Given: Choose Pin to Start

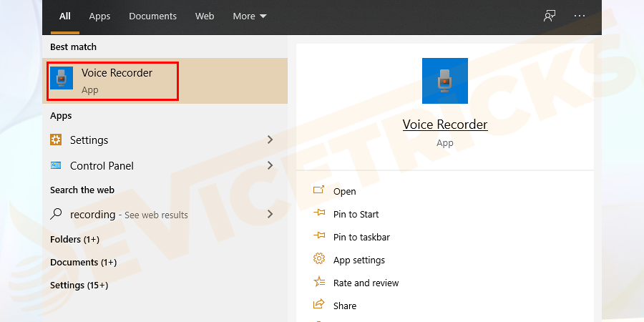Looking at the screenshot, I should (x=356, y=215).
